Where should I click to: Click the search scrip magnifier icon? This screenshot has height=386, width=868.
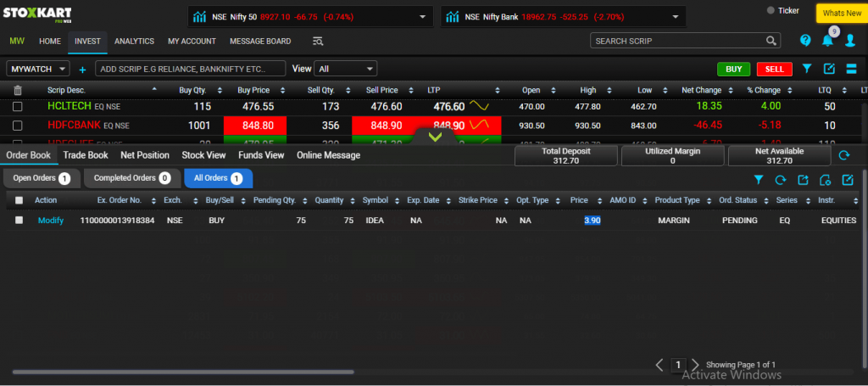[x=771, y=41]
